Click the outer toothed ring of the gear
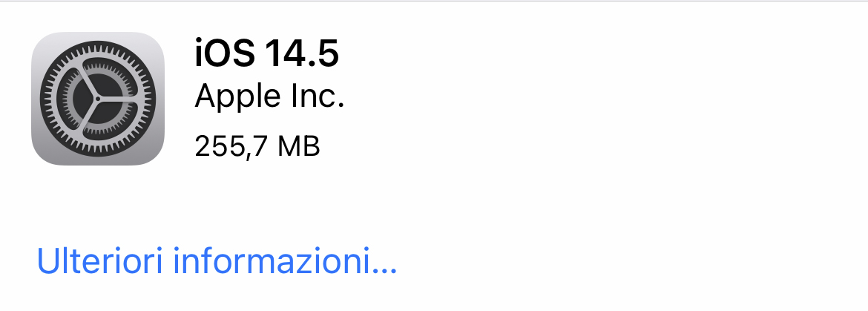 coord(98,45)
